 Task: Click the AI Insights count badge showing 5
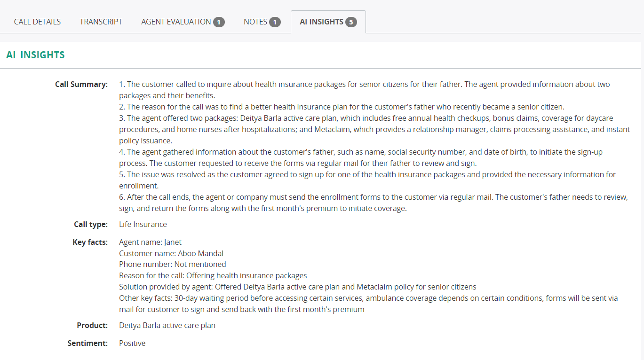(351, 22)
